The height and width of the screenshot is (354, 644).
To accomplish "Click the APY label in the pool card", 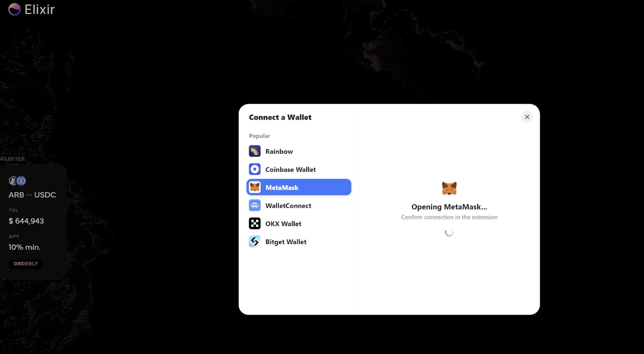I will click(14, 237).
